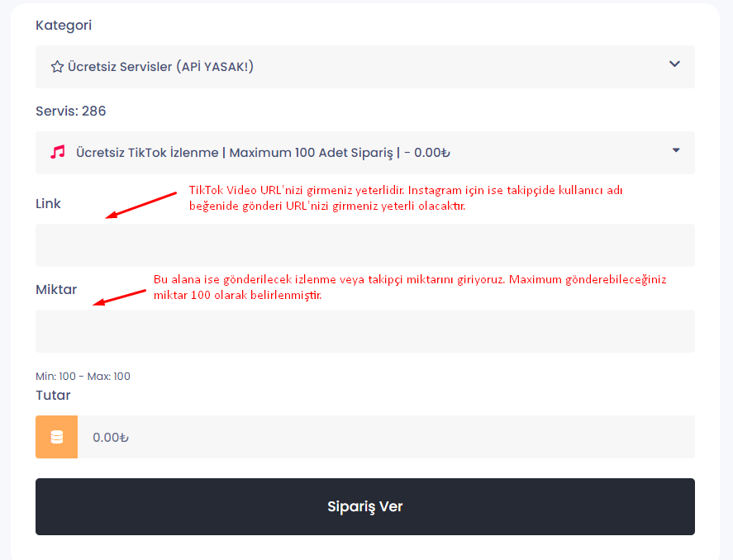Click the Miktar label text

coord(56,290)
